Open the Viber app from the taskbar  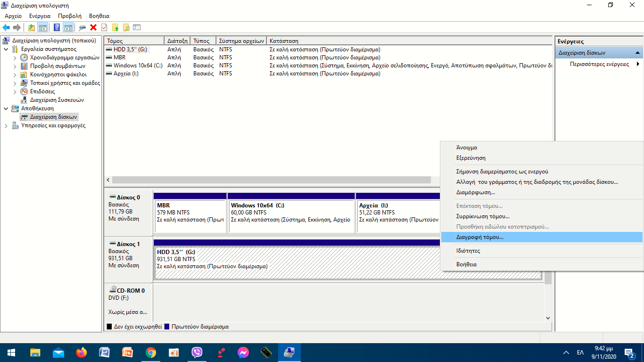197,352
